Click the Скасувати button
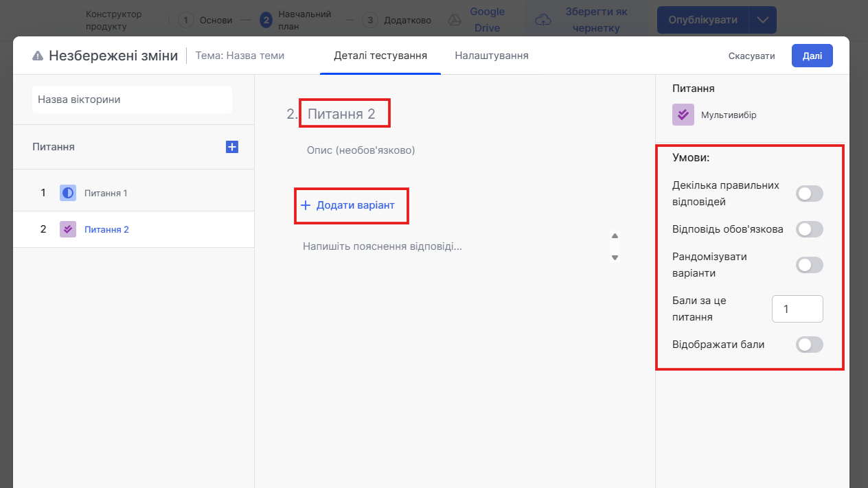The width and height of the screenshot is (868, 488). tap(751, 56)
